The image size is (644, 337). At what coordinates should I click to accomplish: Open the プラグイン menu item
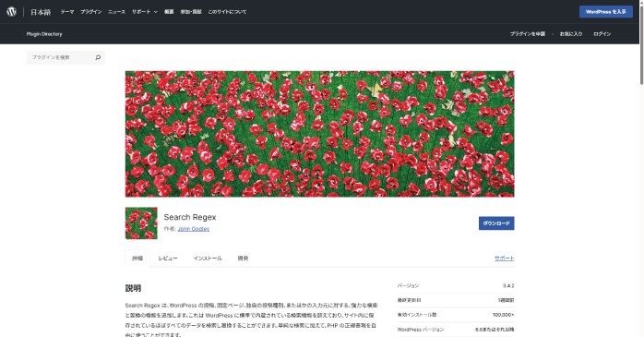tap(90, 12)
